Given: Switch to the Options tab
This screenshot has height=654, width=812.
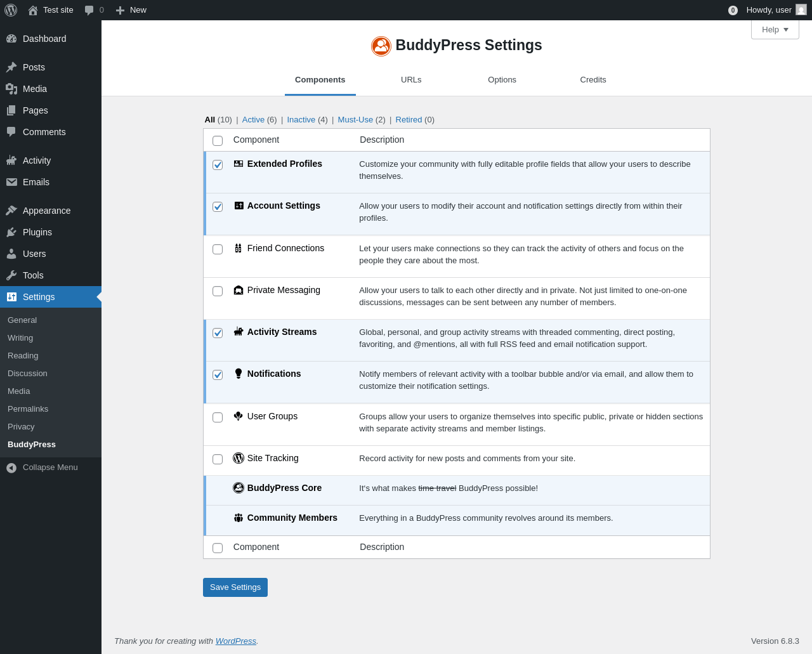Looking at the screenshot, I should tap(502, 80).
